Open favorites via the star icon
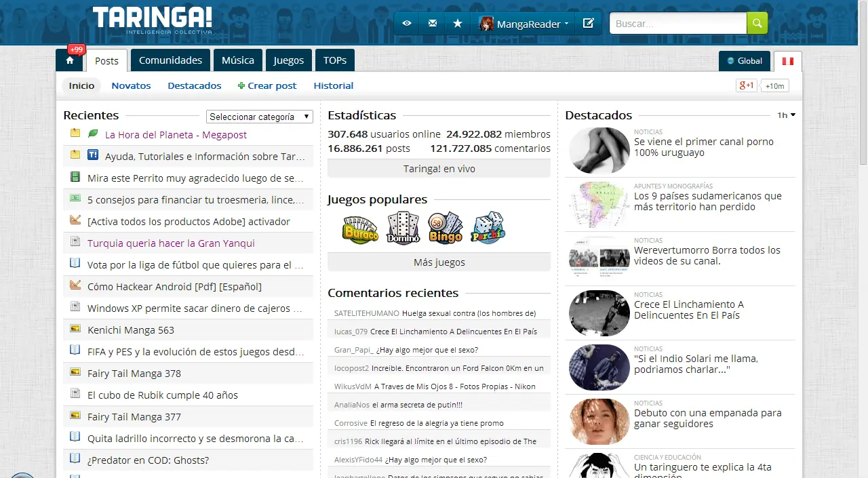The image size is (868, 478). tap(458, 22)
